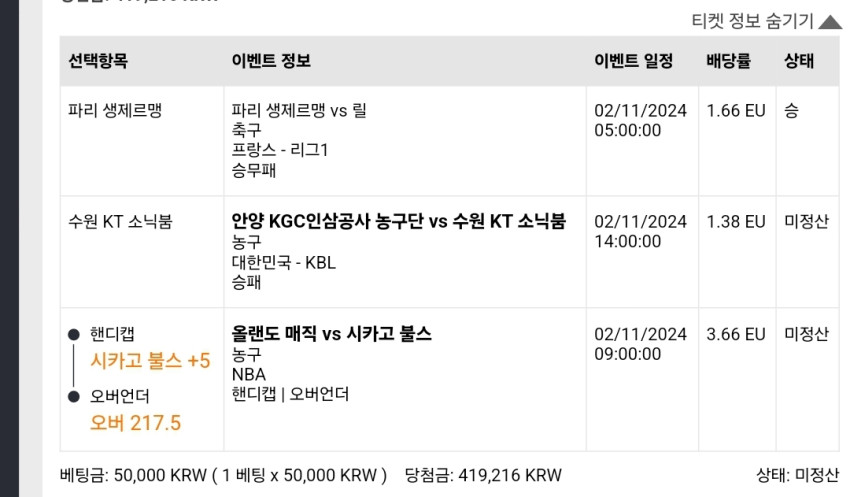Open 안양 KGC인삼공사 vs 수원 KT 소닉붐 event
The width and height of the screenshot is (850, 497).
coord(398,221)
